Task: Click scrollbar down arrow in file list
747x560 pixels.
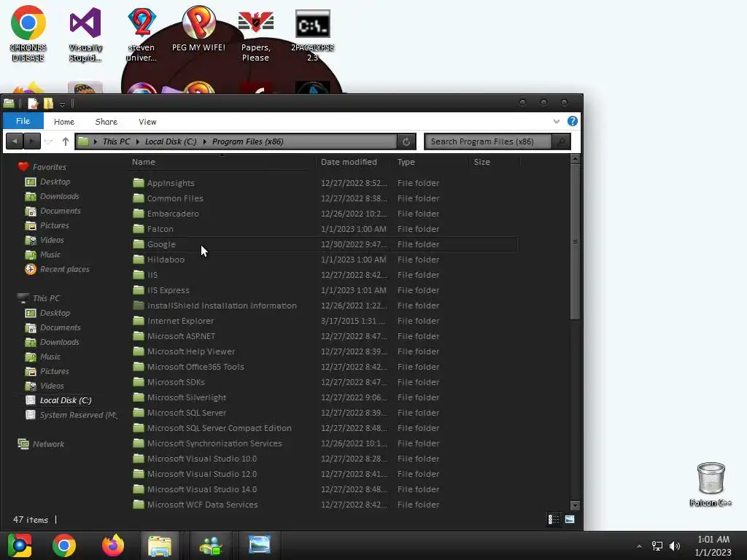Action: 575,505
